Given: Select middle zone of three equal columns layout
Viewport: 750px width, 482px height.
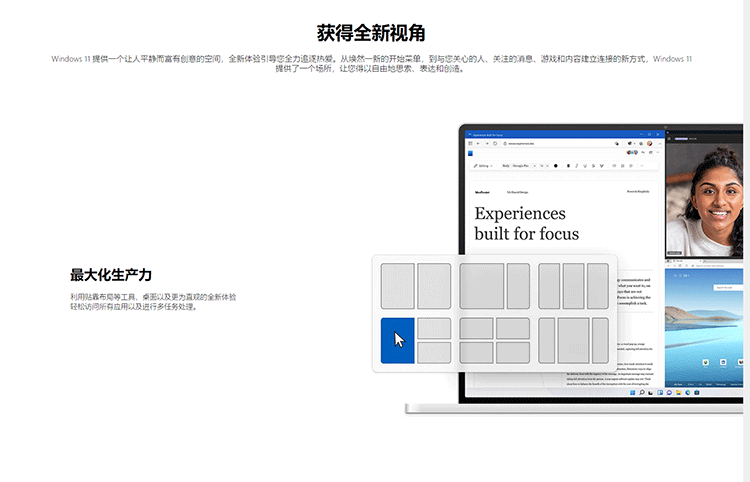Looking at the screenshot, I should [x=574, y=286].
